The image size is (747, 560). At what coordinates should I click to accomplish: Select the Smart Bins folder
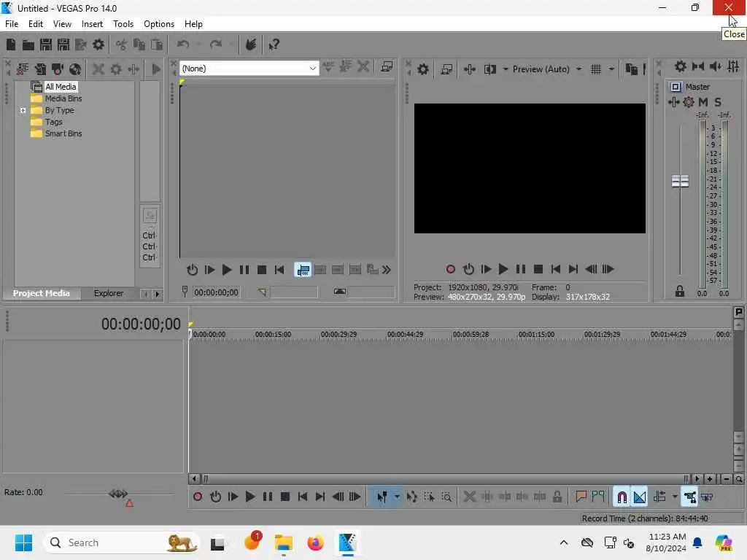[x=63, y=134]
